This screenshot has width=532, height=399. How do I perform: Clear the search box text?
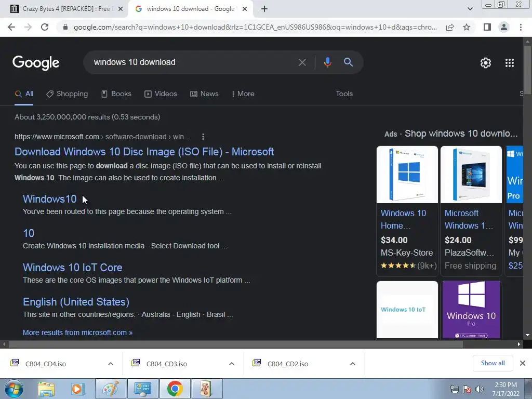click(302, 62)
